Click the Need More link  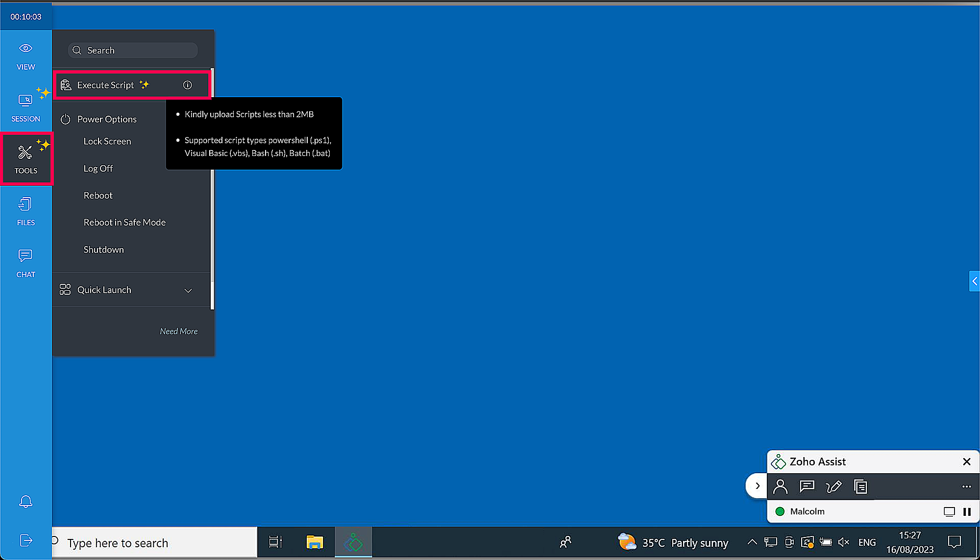coord(178,331)
